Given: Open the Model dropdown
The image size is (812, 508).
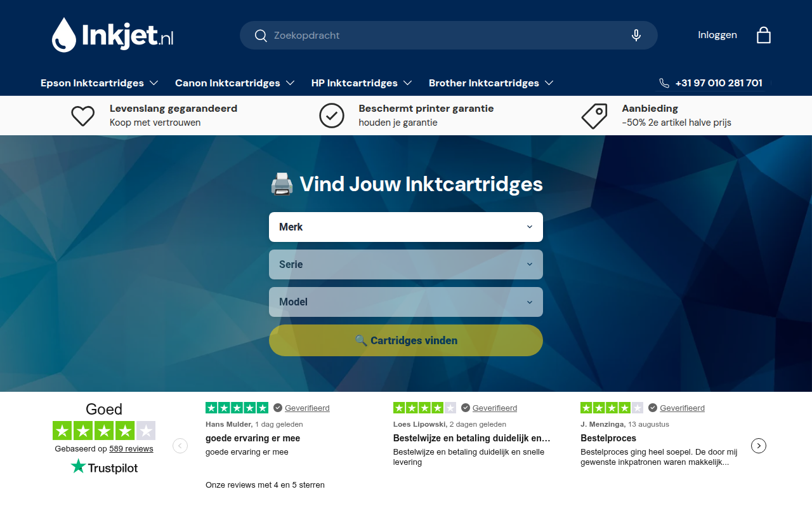Looking at the screenshot, I should click(406, 302).
